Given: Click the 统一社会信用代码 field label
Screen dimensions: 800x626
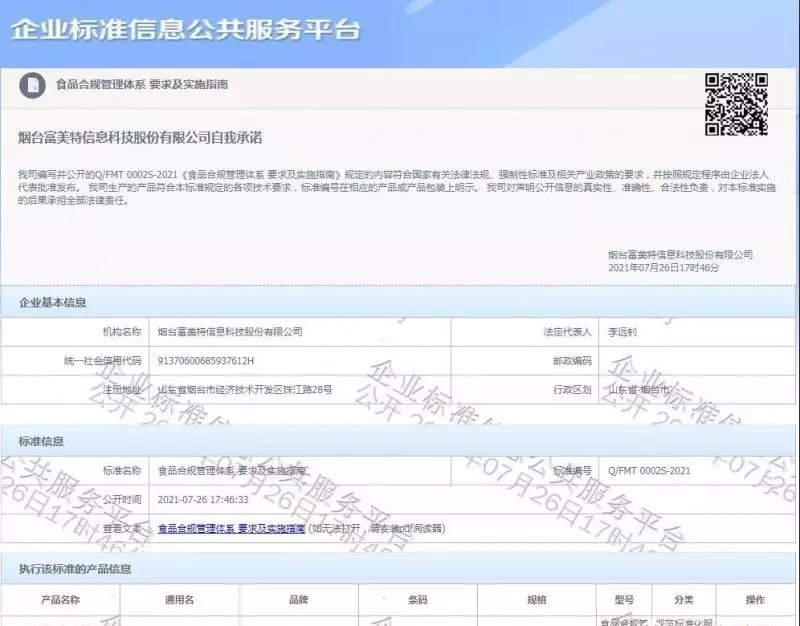Looking at the screenshot, I should (103, 361).
